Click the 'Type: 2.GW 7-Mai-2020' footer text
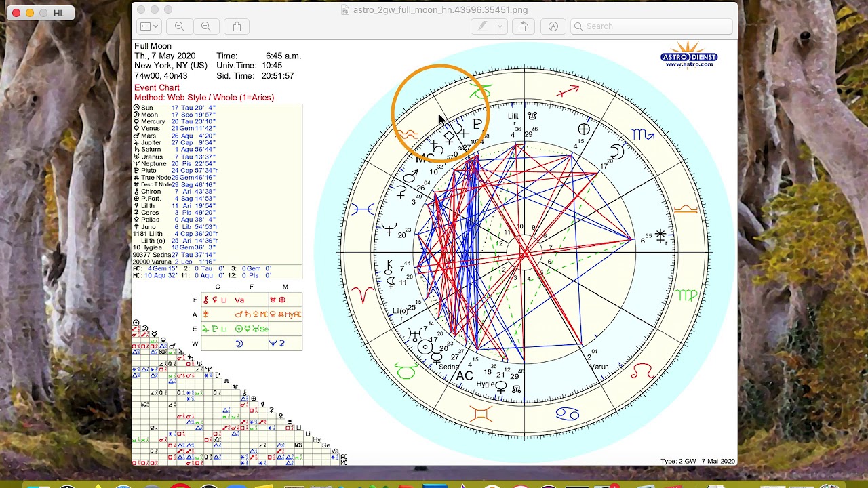 coord(697,462)
